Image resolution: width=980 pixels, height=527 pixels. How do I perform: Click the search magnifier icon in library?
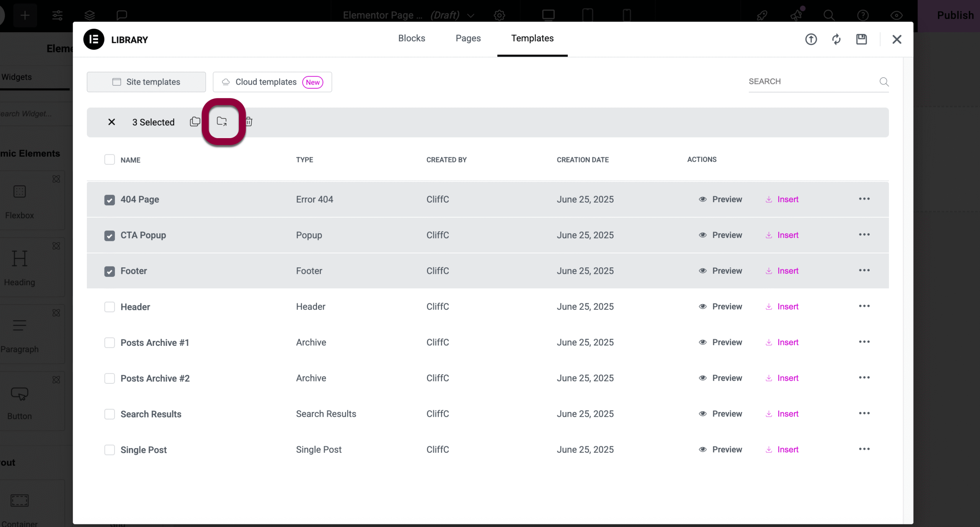(x=884, y=82)
